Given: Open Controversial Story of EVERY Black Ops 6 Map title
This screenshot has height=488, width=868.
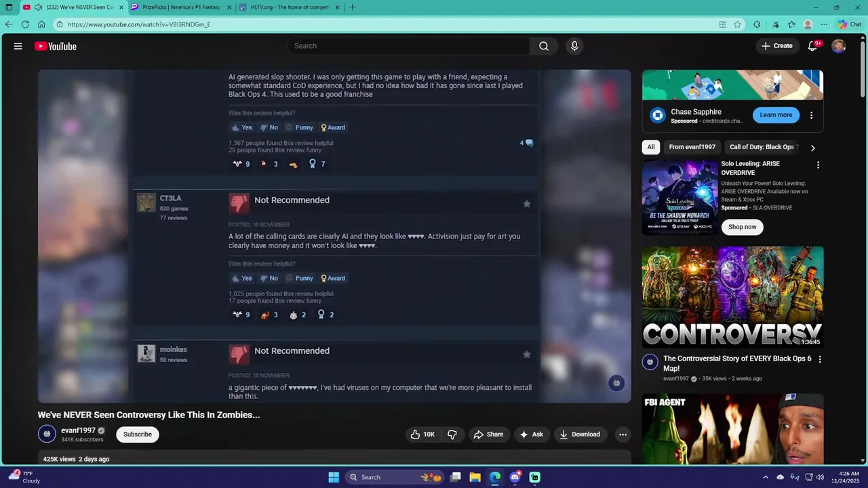Looking at the screenshot, I should [x=737, y=363].
